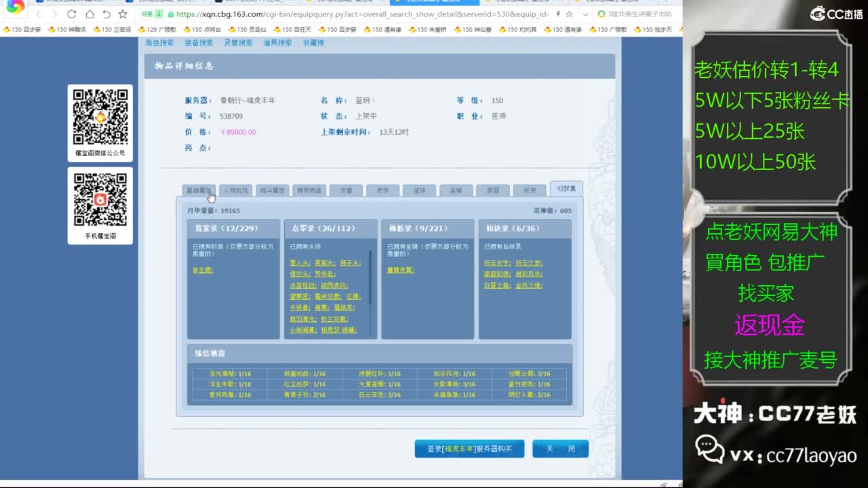Switch to the 基础属性 tab

coord(199,190)
